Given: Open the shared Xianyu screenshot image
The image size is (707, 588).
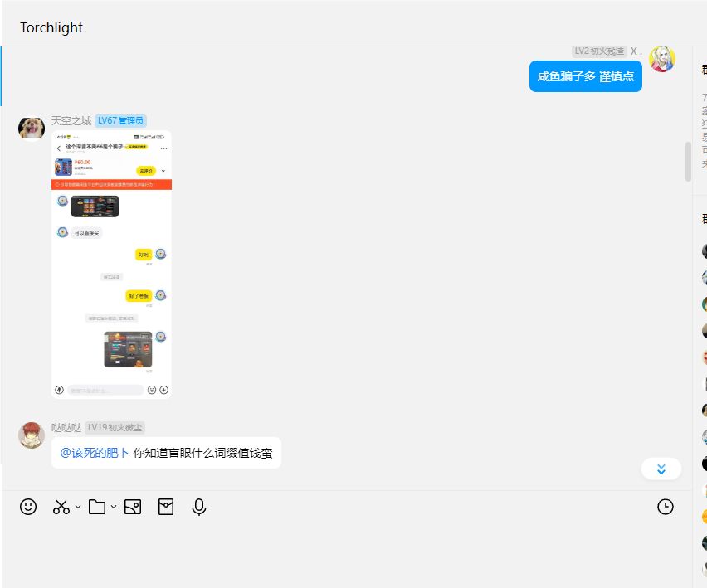Looking at the screenshot, I should coord(111,265).
